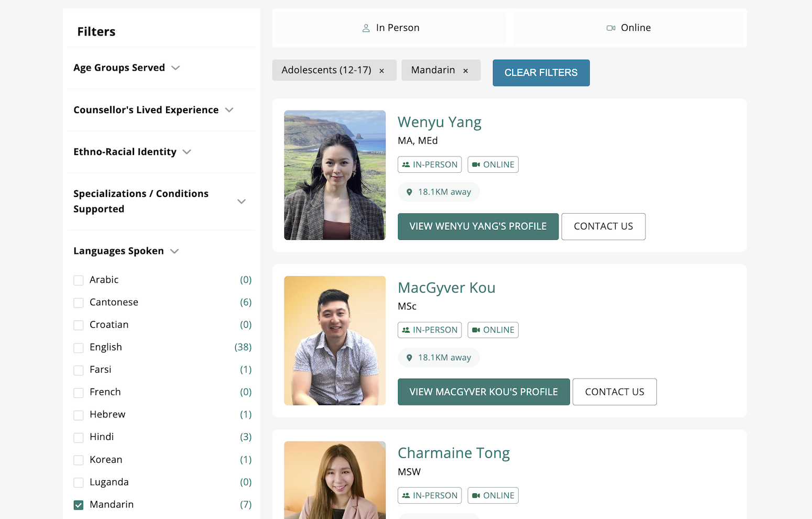Select the In Person tab
Viewport: 812px width, 519px height.
390,27
